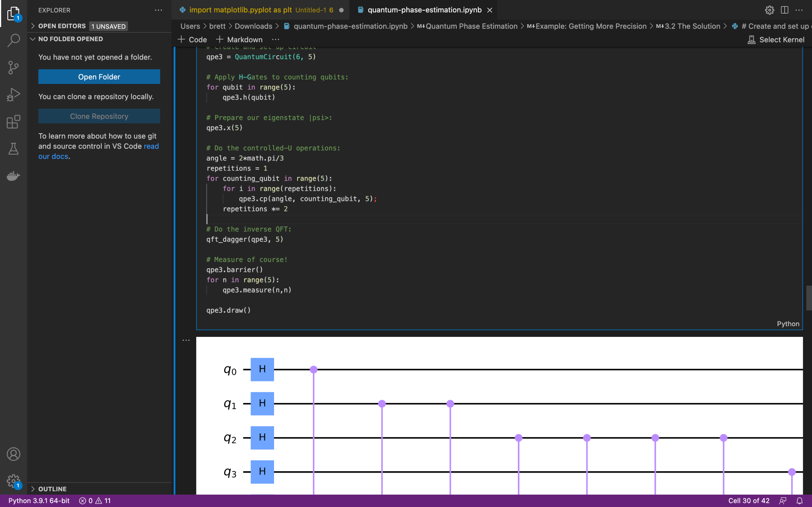Open the Accounts icon
The image size is (812, 507).
pos(13,454)
